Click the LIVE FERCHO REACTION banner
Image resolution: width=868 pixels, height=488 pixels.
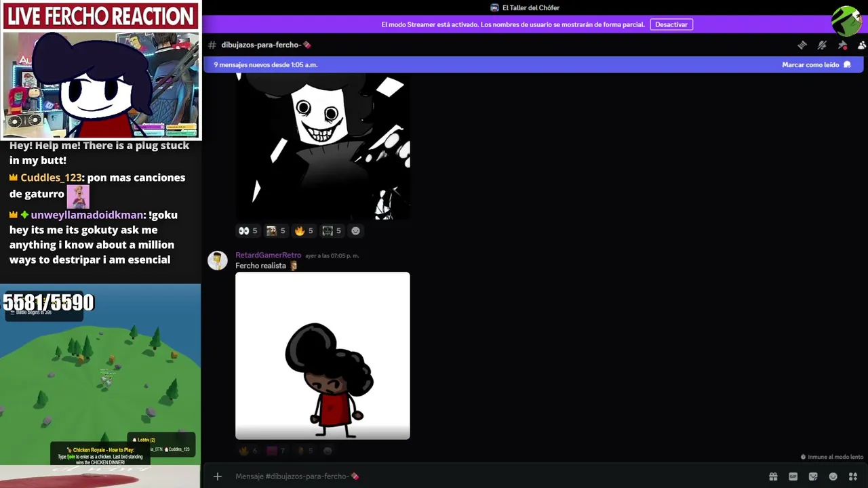(x=100, y=16)
